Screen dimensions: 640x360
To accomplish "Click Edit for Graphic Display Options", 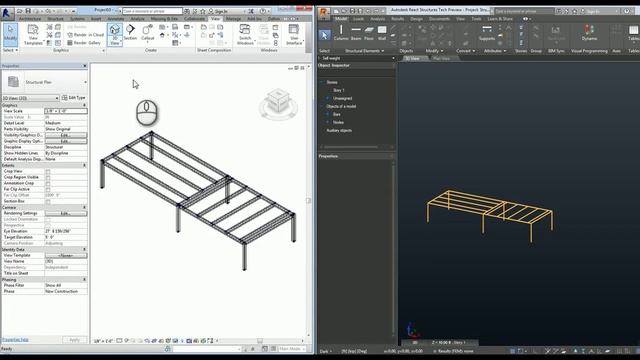I will [66, 141].
